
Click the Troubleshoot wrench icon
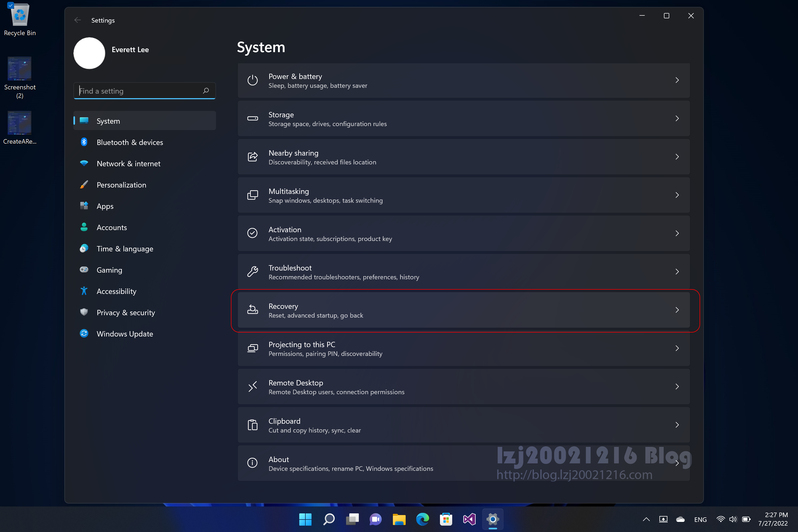coord(252,272)
